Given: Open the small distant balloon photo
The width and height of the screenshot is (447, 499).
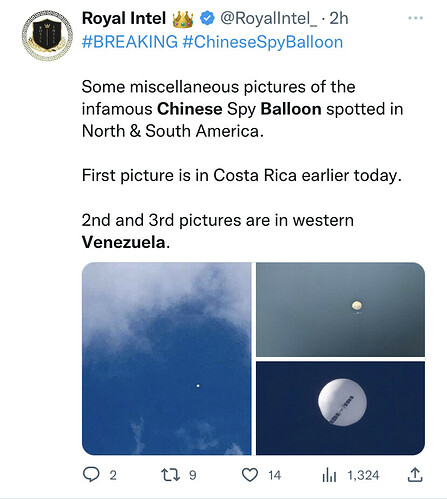Looking at the screenshot, I should [x=340, y=310].
